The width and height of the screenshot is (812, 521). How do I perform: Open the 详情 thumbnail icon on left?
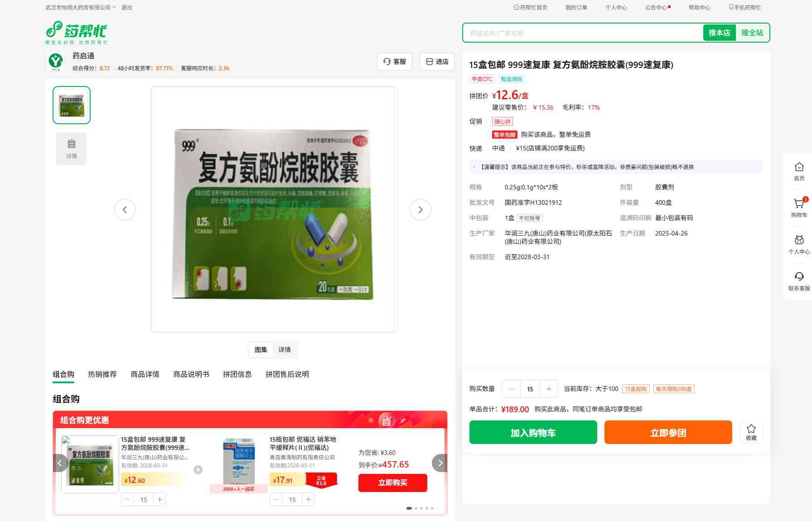(x=72, y=148)
